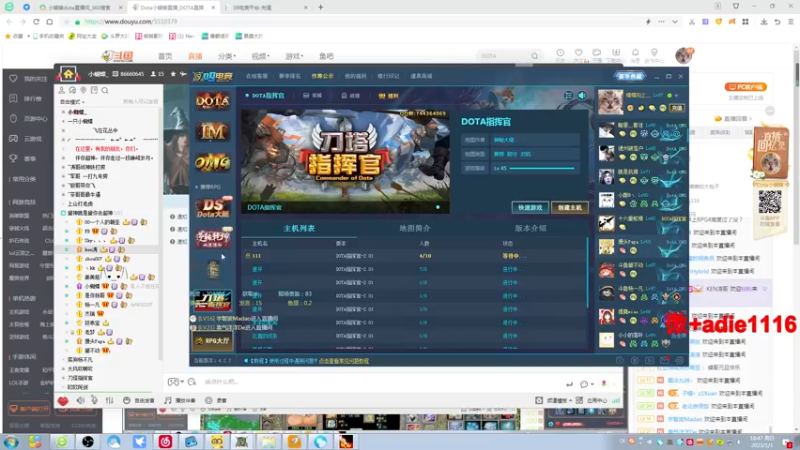
Task: Click the 充值 recharge button by profile avatar
Action: pos(677,108)
